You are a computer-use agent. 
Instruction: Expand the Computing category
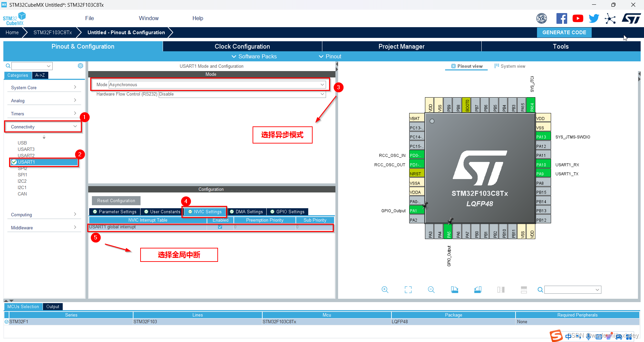[44, 215]
